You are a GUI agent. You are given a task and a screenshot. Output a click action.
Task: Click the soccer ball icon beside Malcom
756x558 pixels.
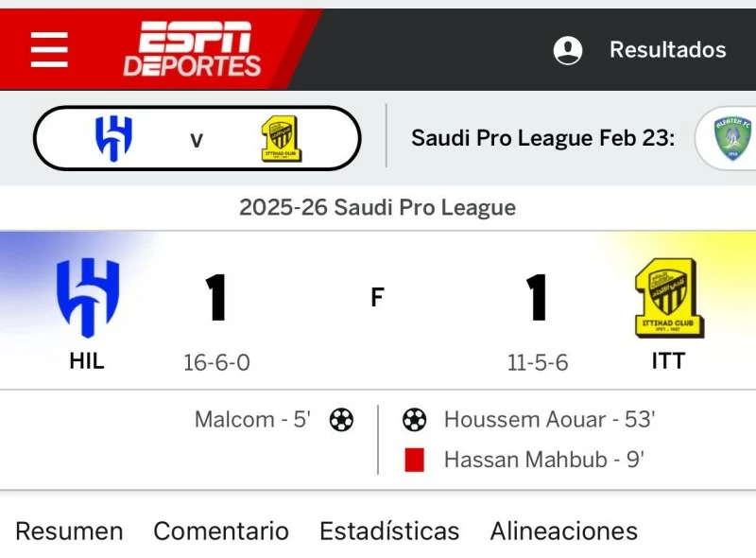point(341,420)
